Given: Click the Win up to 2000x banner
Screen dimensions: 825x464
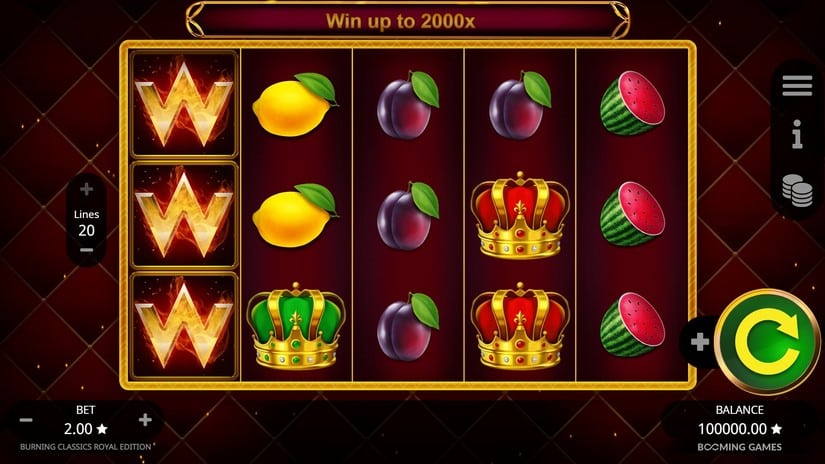Looking at the screenshot, I should [400, 21].
